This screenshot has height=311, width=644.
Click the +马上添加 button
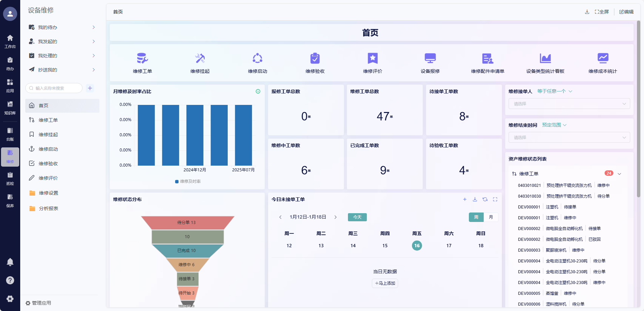385,283
